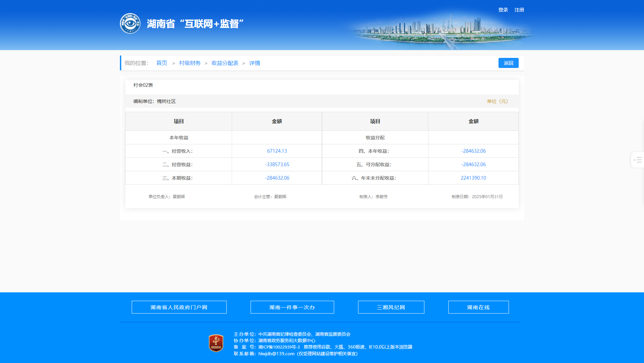
Task: Open 湖南省人民政府门户网 link
Action: (x=179, y=307)
